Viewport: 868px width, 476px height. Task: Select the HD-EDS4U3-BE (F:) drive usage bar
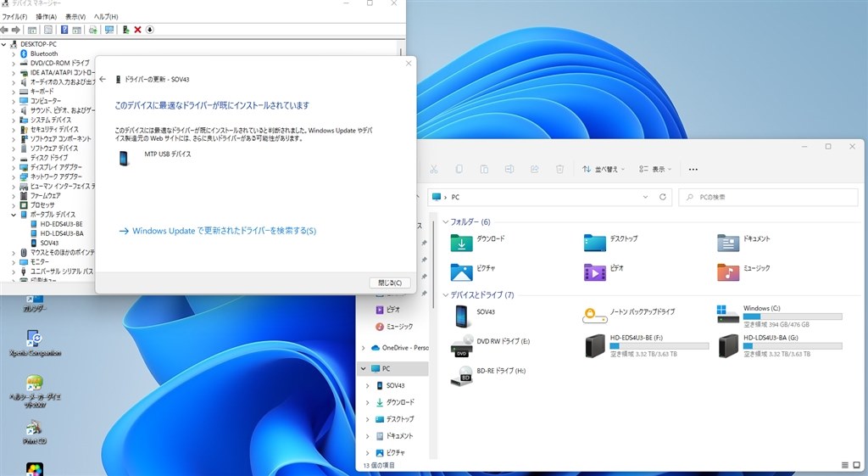pyautogui.click(x=659, y=346)
